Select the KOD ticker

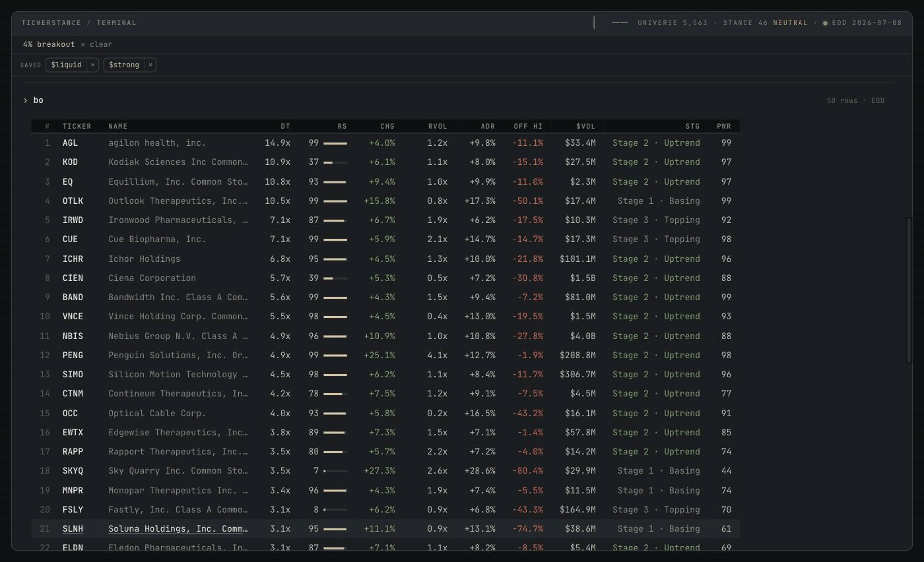pyautogui.click(x=70, y=162)
